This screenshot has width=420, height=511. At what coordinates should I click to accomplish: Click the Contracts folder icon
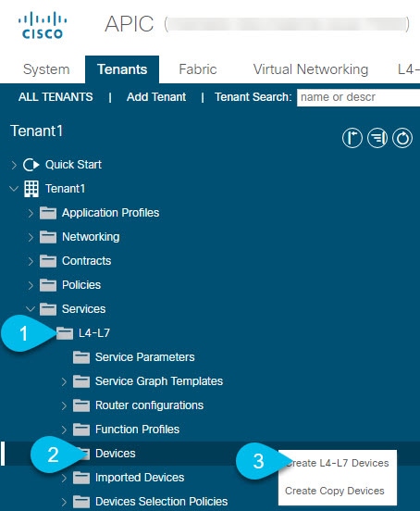tap(48, 261)
